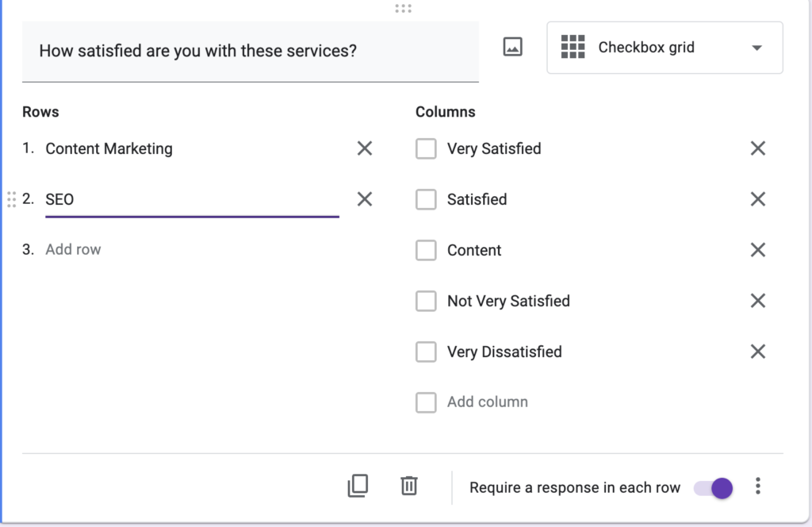
Task: Grab the drag handle at top of card
Action: click(x=403, y=9)
